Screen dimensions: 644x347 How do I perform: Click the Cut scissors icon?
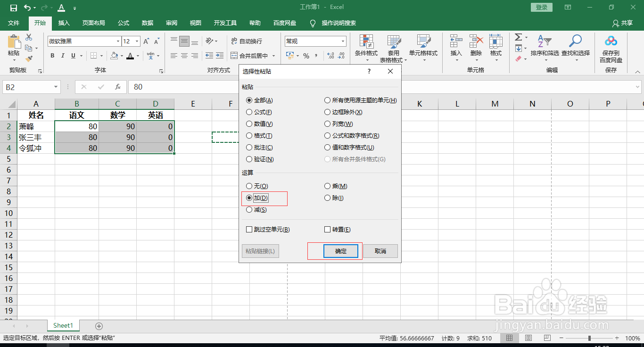pos(29,37)
